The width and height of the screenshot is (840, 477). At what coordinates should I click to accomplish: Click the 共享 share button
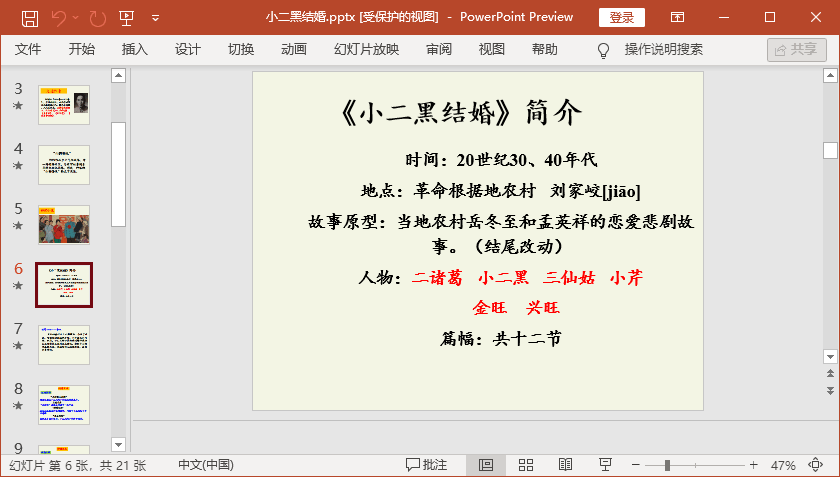[x=797, y=50]
